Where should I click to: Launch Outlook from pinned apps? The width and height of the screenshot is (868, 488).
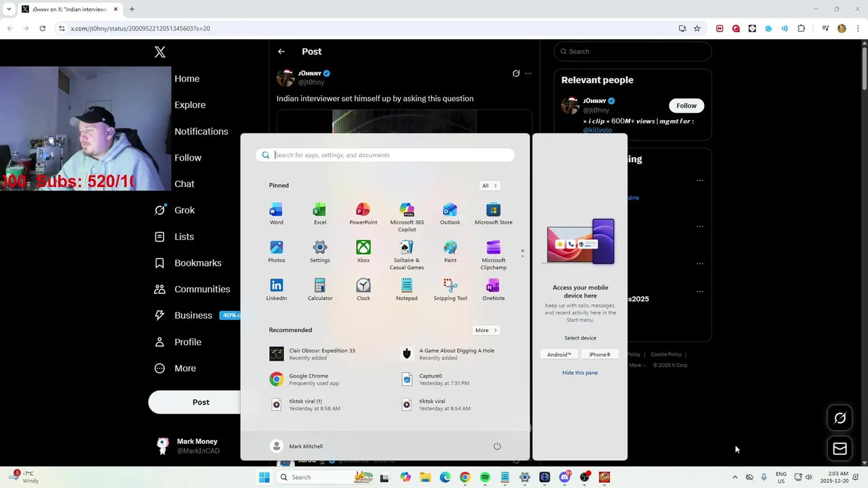450,213
